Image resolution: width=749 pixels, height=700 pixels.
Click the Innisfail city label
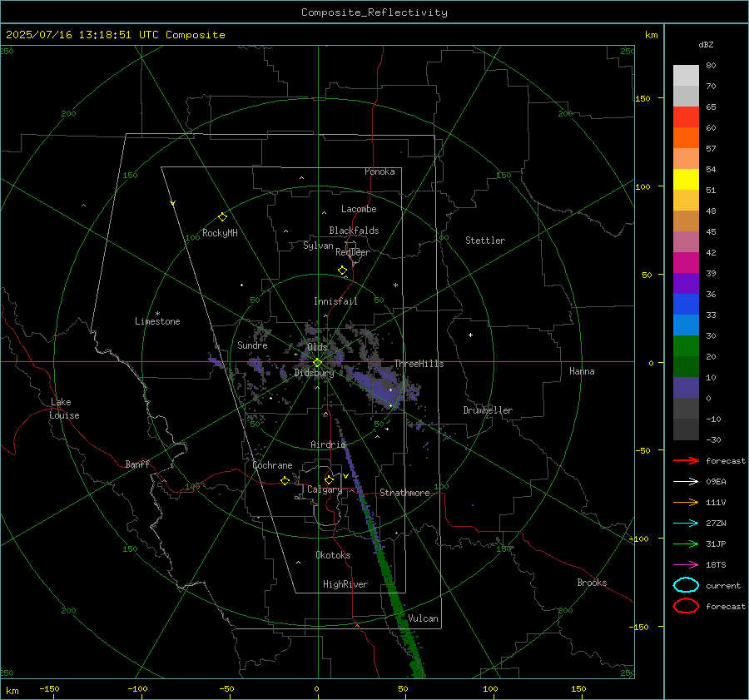point(335,301)
